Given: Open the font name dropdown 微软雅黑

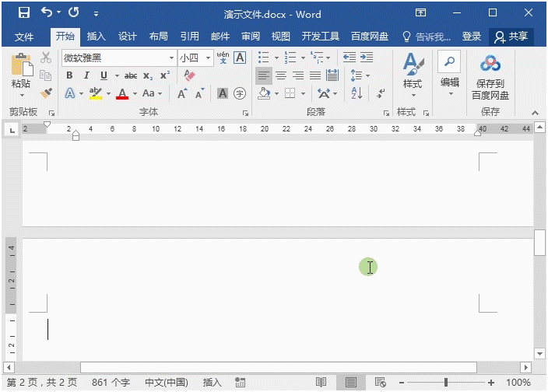Looking at the screenshot, I should 171,58.
